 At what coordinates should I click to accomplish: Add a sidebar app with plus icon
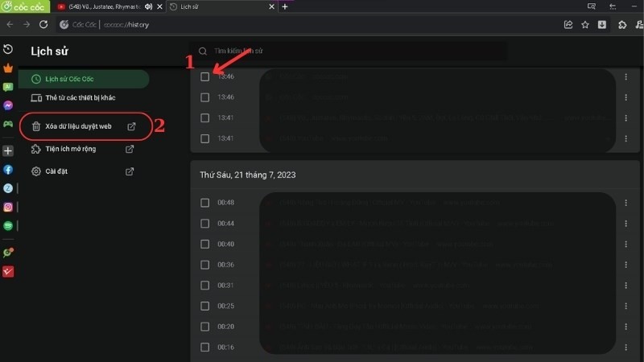point(8,150)
